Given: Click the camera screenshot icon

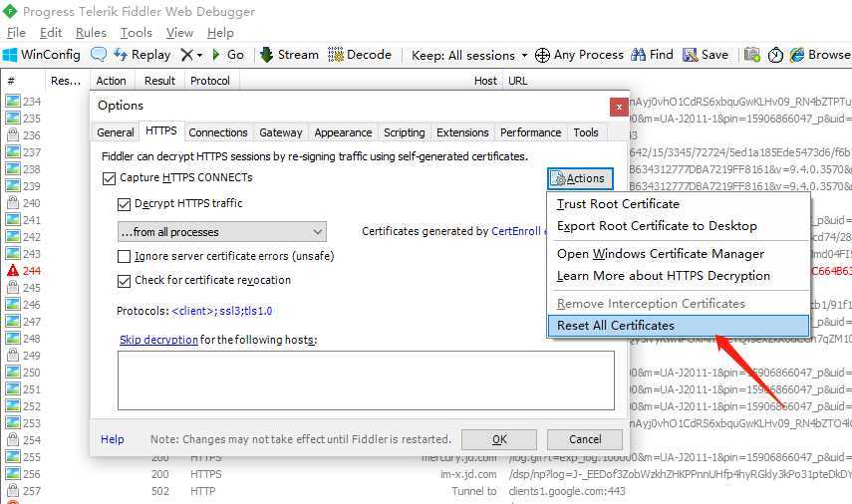Looking at the screenshot, I should click(x=752, y=55).
